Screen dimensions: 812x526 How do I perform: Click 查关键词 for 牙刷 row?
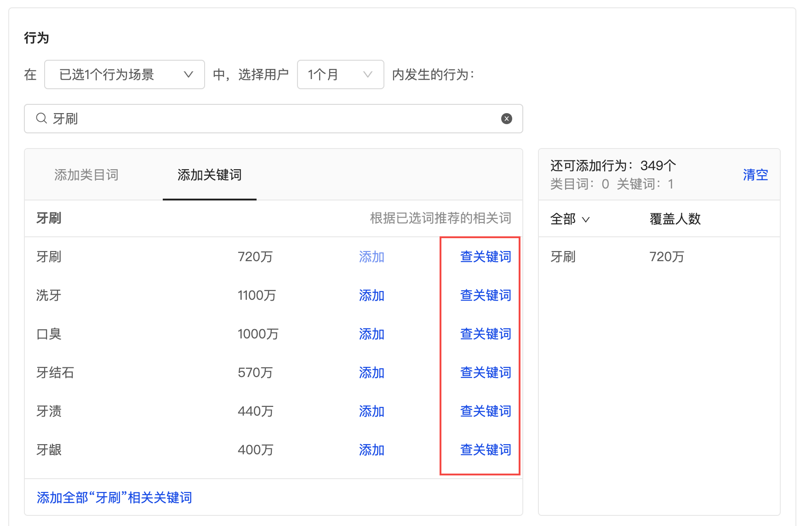[485, 257]
